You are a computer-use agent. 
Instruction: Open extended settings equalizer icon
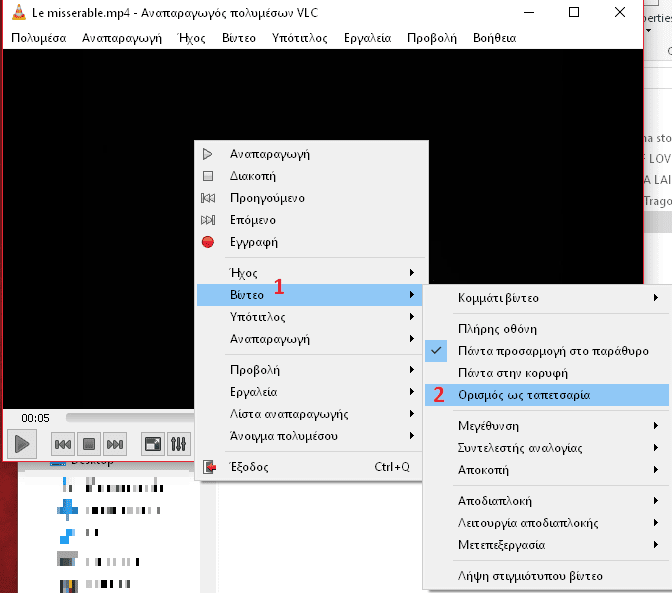[x=178, y=444]
